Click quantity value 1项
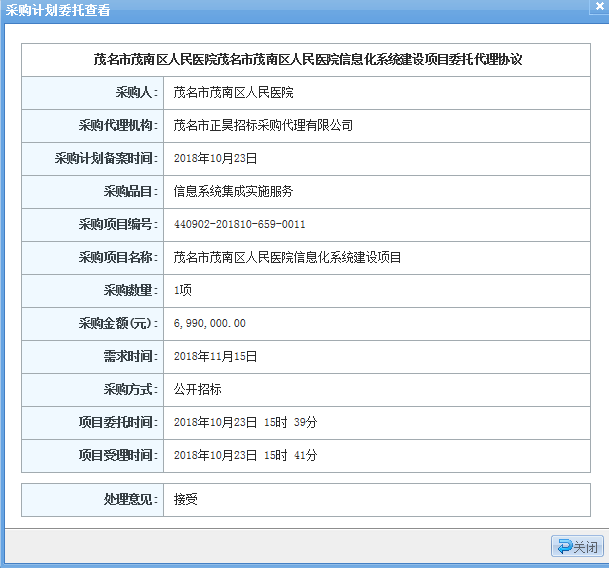 [183, 290]
